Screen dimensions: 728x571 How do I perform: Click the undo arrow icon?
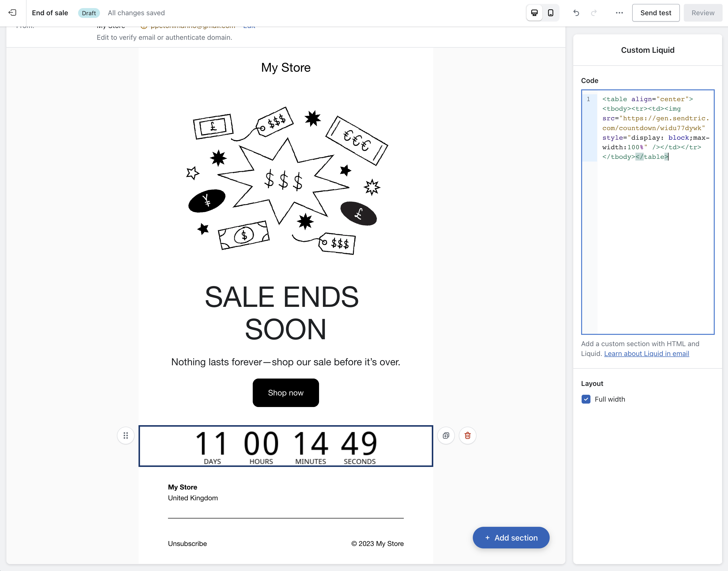coord(576,13)
